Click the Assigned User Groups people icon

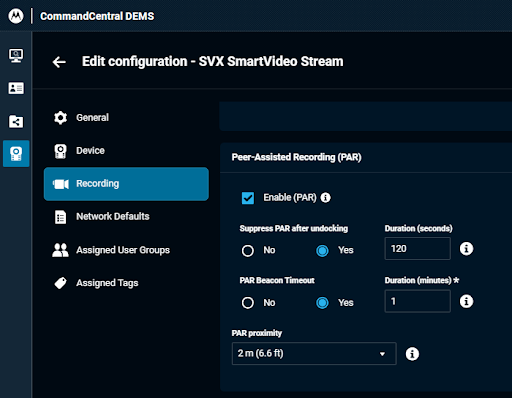60,250
